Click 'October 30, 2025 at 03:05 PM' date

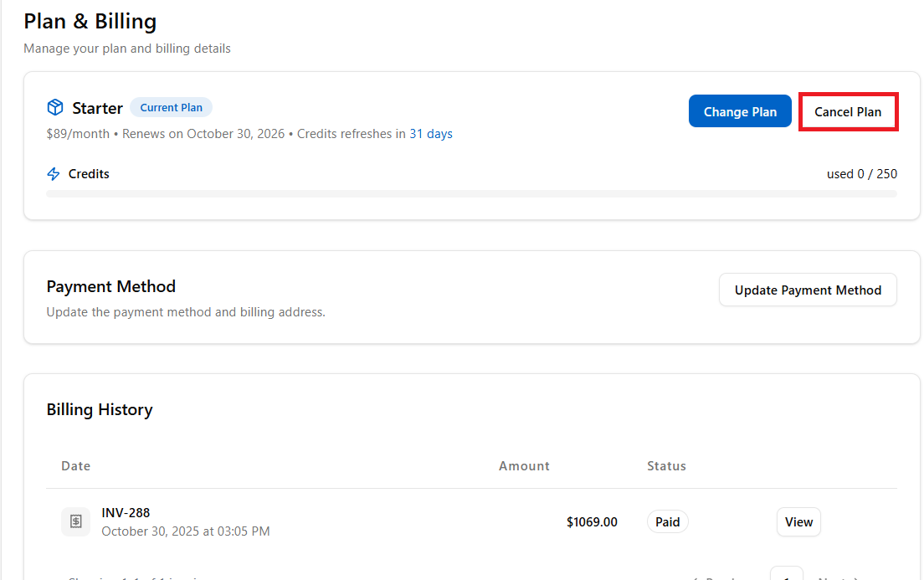[186, 531]
